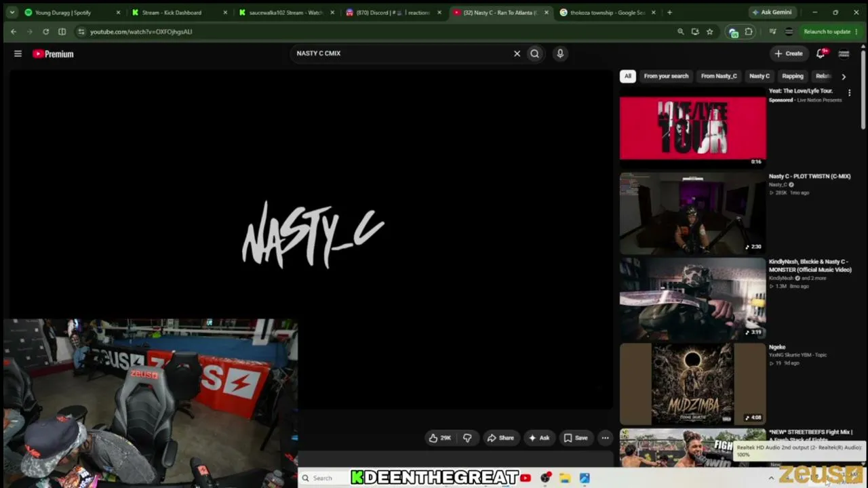
Task: Open YouTube from the Windows taskbar
Action: [x=526, y=479]
